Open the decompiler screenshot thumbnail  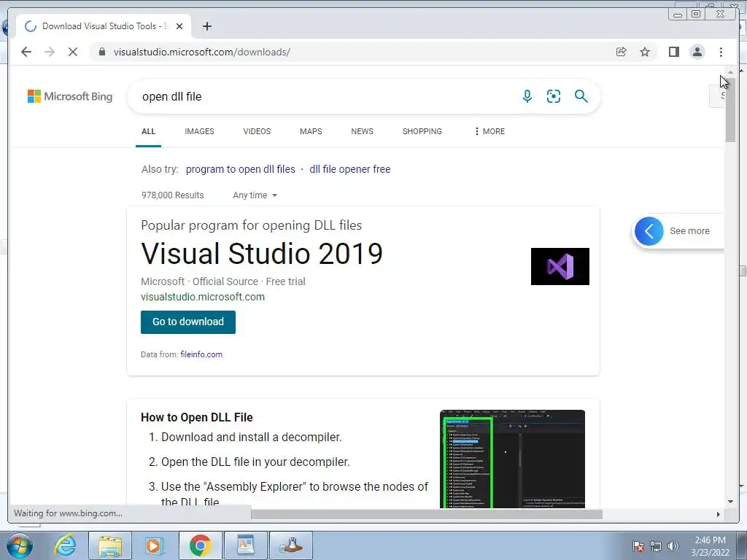tap(512, 459)
